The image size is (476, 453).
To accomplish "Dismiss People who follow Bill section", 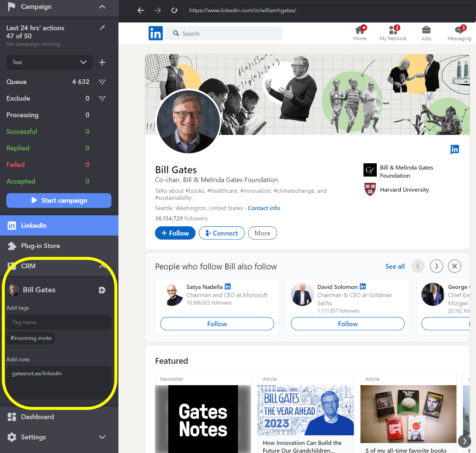I will pos(455,266).
